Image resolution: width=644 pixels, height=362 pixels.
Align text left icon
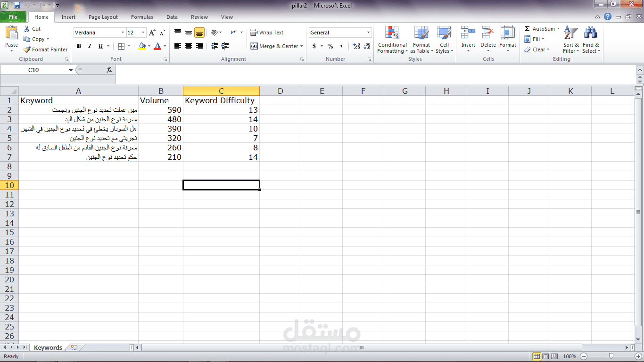click(178, 46)
